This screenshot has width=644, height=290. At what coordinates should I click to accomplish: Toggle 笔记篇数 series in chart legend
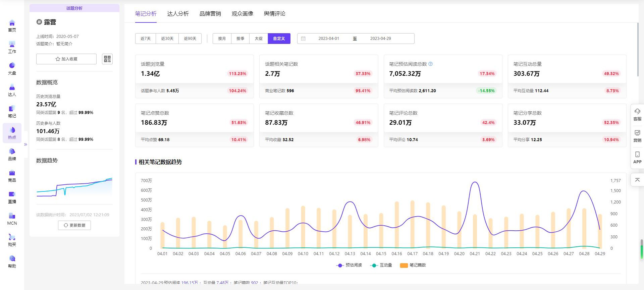[413, 265]
